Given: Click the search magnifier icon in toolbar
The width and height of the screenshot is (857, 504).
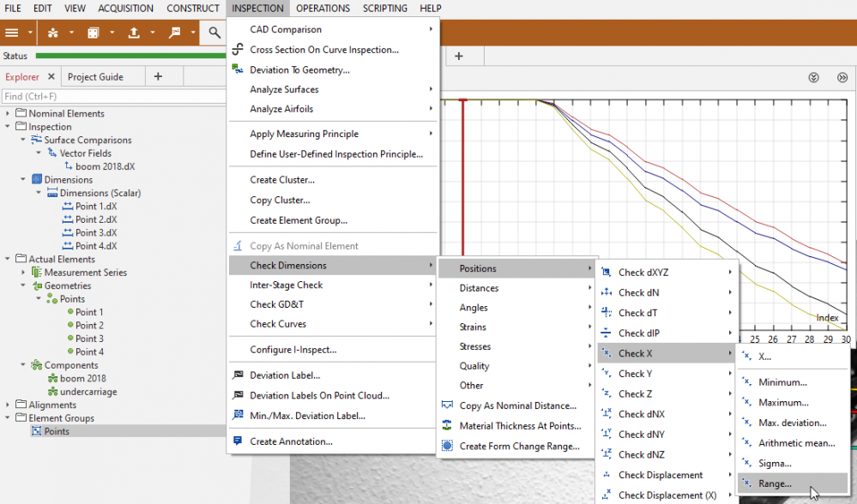Looking at the screenshot, I should [214, 33].
